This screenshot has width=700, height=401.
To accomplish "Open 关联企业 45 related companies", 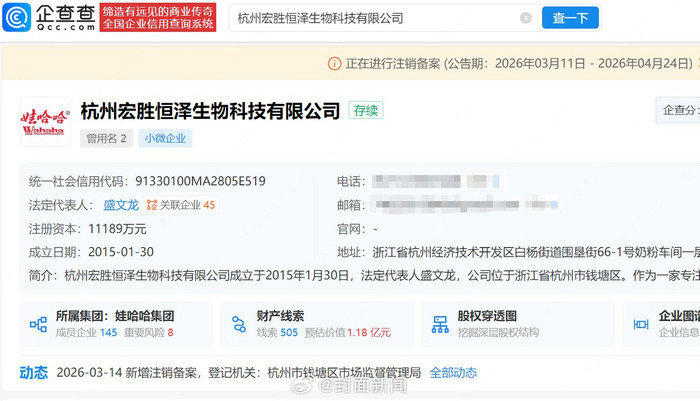I will pos(181,205).
